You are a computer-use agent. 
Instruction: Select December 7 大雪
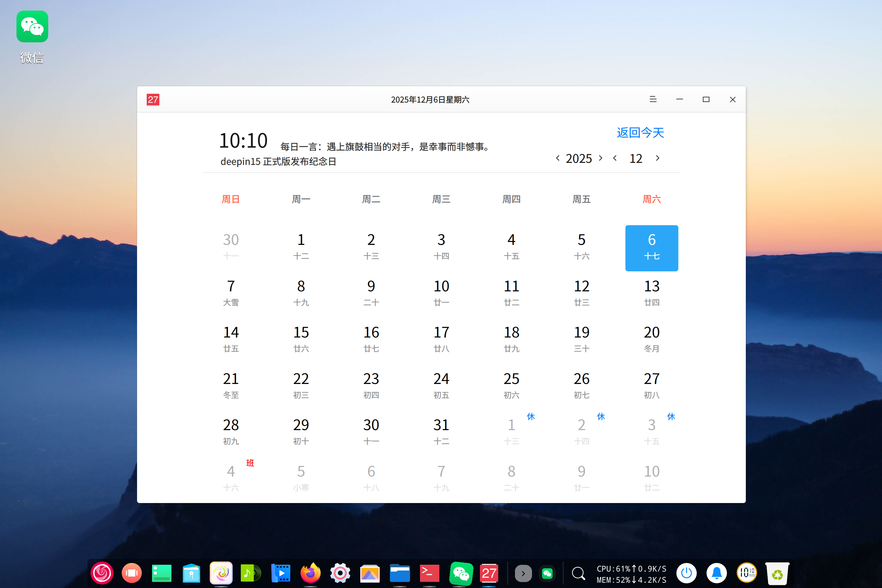tap(231, 293)
